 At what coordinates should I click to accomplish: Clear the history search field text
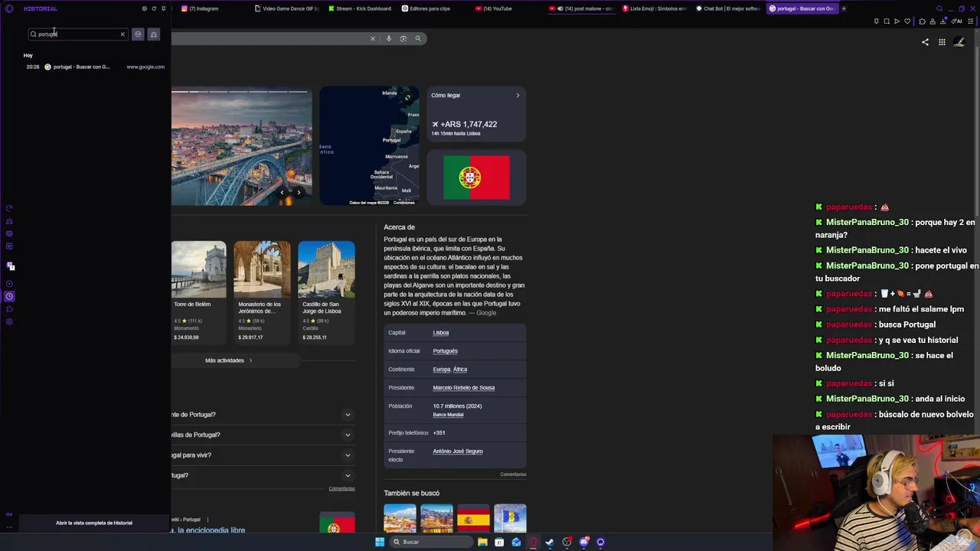pyautogui.click(x=122, y=34)
